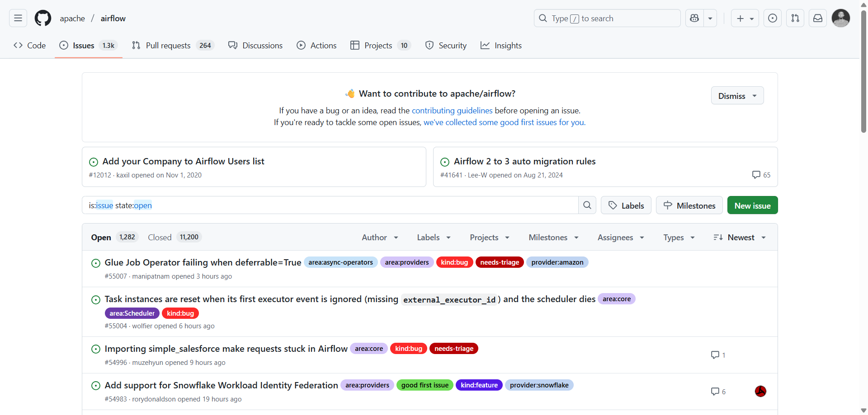The image size is (868, 415).
Task: Open the airflow repository link
Action: click(x=113, y=19)
